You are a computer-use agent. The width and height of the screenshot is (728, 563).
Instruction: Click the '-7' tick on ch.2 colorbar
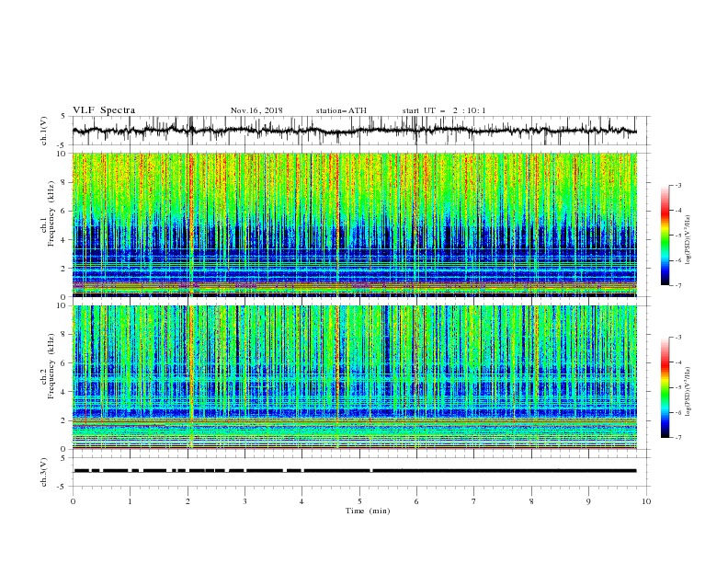click(x=677, y=437)
